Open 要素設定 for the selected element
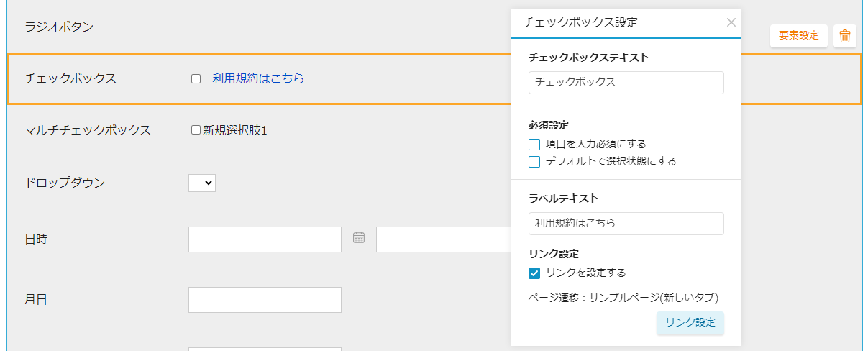Image resolution: width=868 pixels, height=351 pixels. [799, 36]
